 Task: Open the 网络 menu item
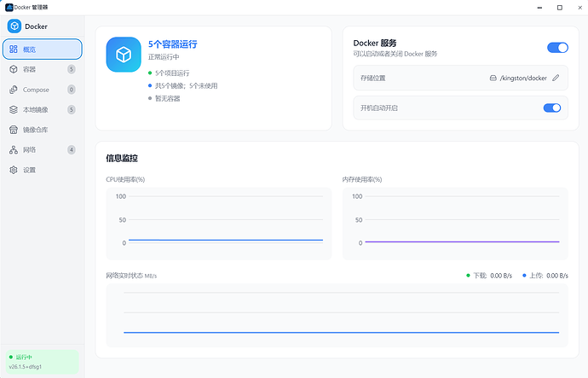click(43, 150)
